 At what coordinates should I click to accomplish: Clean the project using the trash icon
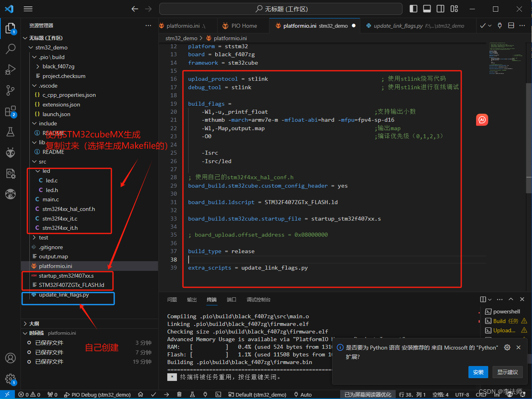click(179, 395)
